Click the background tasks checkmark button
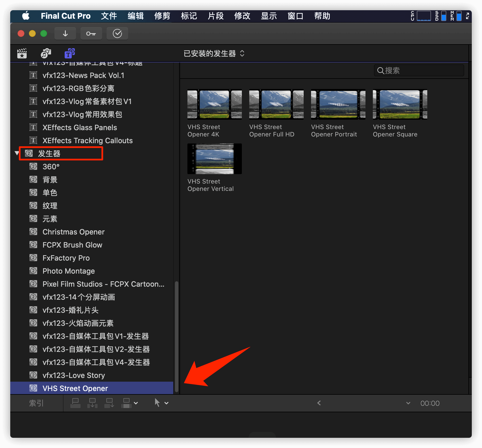The height and width of the screenshot is (448, 482). point(117,33)
